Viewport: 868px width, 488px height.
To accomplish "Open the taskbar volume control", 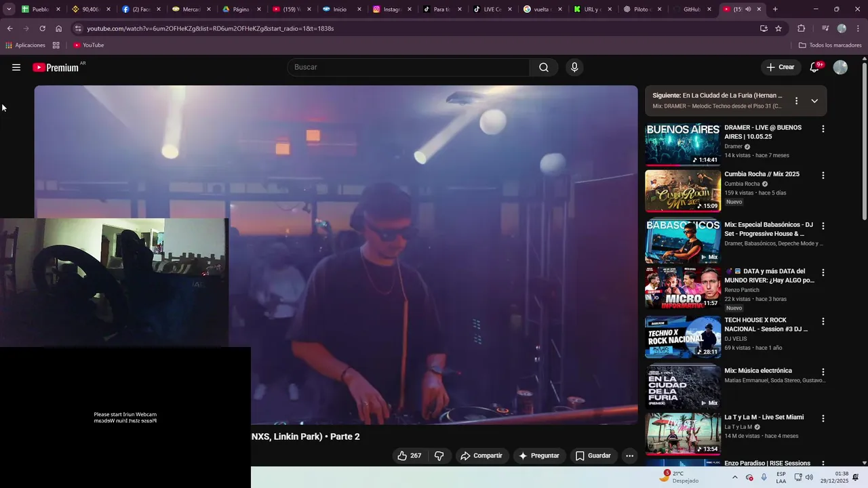I will click(x=809, y=477).
